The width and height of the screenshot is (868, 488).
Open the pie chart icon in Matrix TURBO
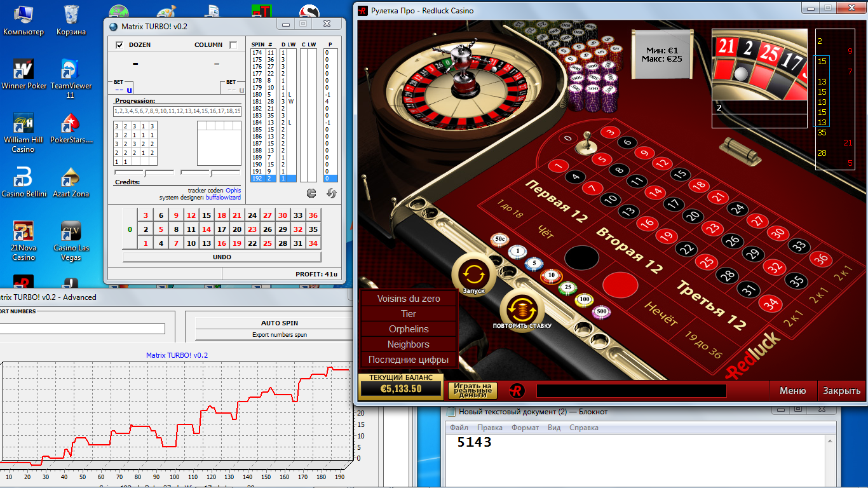click(x=311, y=193)
